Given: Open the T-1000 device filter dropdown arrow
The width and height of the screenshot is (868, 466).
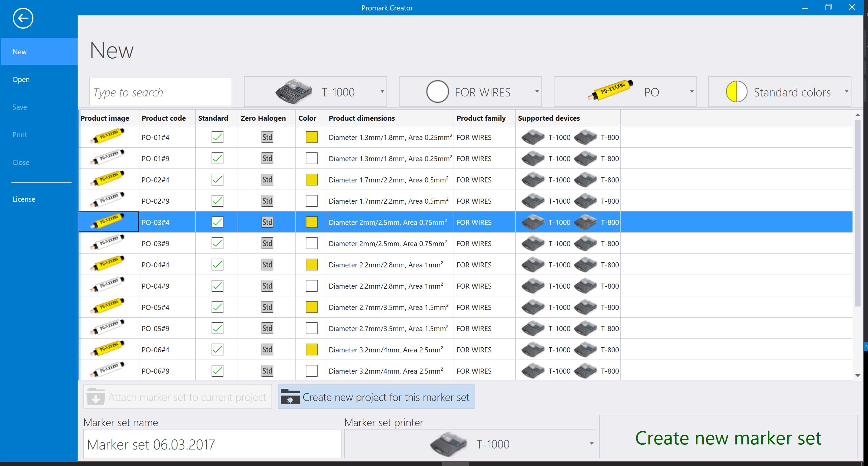Looking at the screenshot, I should 382,92.
